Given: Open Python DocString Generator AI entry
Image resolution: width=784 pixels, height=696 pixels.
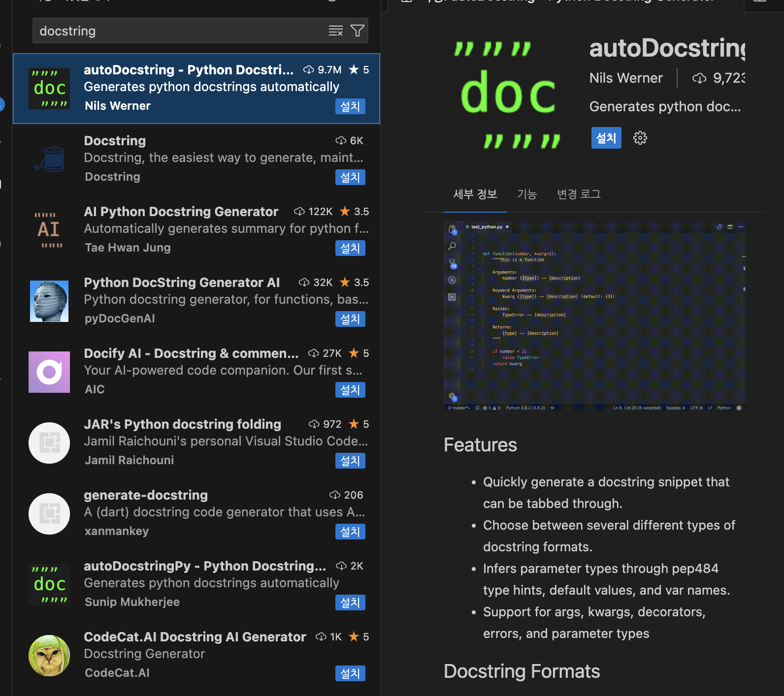Looking at the screenshot, I should (x=196, y=301).
